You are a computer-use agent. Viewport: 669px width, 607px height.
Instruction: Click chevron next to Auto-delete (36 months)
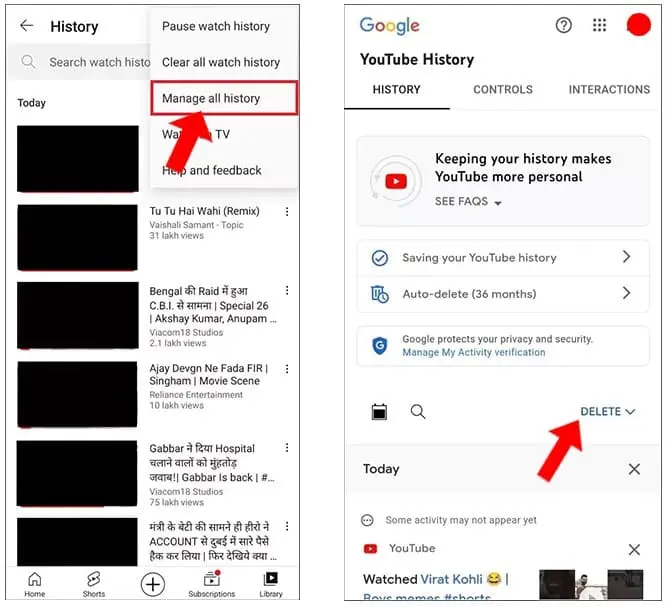click(626, 293)
